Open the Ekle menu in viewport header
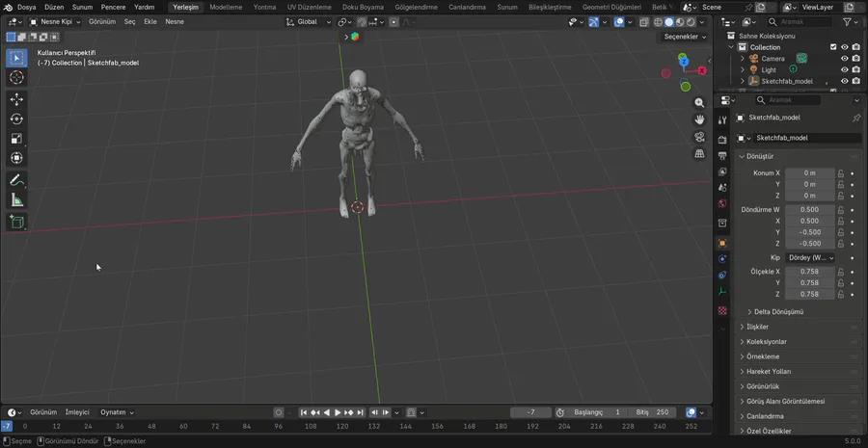The image size is (868, 448). pyautogui.click(x=150, y=21)
